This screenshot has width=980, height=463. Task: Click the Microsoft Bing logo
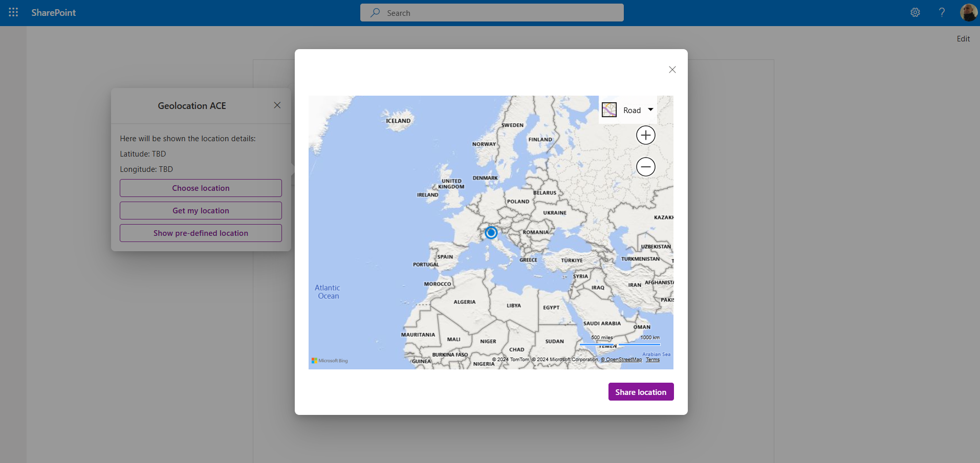(330, 361)
